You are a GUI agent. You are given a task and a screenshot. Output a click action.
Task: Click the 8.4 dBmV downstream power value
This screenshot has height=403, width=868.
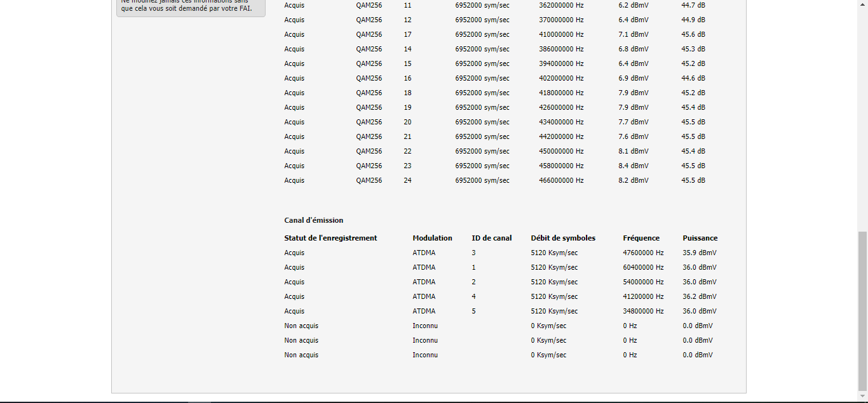[633, 166]
